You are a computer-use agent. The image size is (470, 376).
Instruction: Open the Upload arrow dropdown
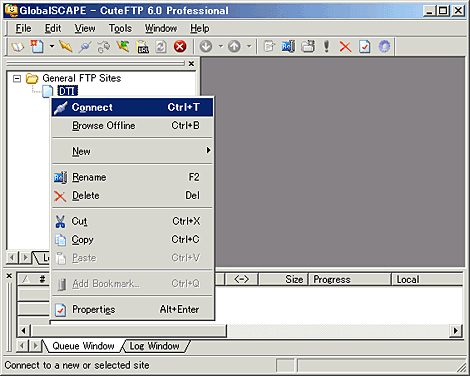(249, 46)
